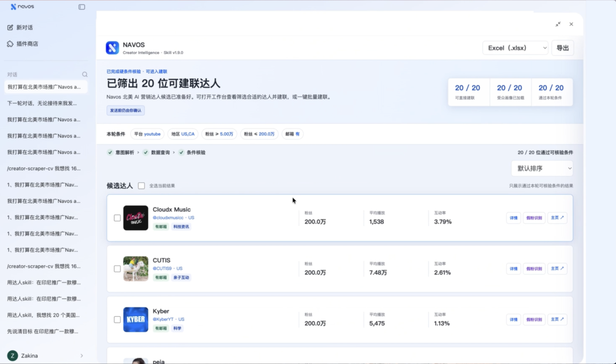Click the @KyberYT handle
This screenshot has height=364, width=616.
pos(163,320)
